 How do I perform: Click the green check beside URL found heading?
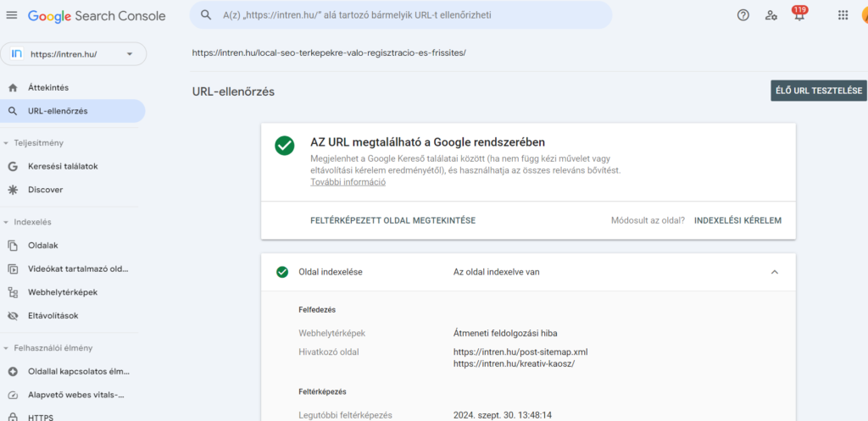click(285, 146)
